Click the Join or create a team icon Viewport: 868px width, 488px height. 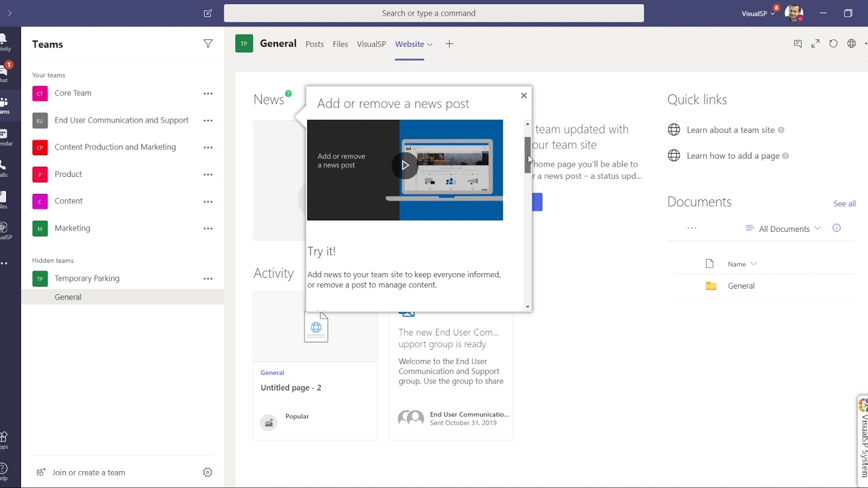pyautogui.click(x=41, y=472)
